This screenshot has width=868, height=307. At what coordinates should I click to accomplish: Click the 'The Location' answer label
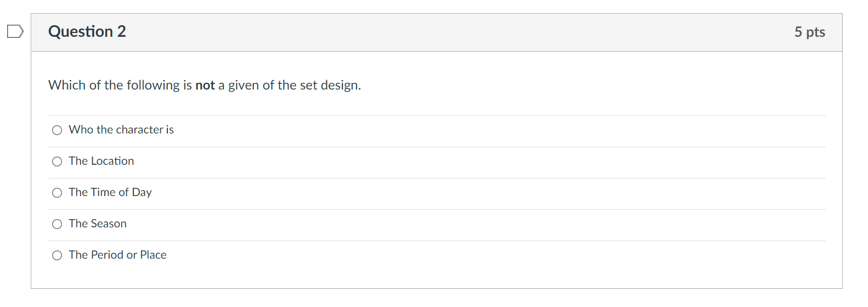[x=102, y=161]
